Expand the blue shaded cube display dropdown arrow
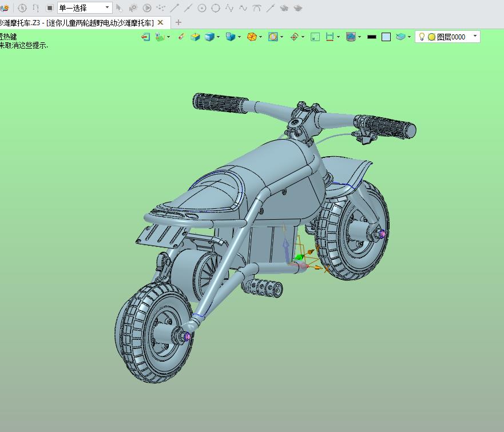This screenshot has width=504, height=432. click(x=219, y=37)
